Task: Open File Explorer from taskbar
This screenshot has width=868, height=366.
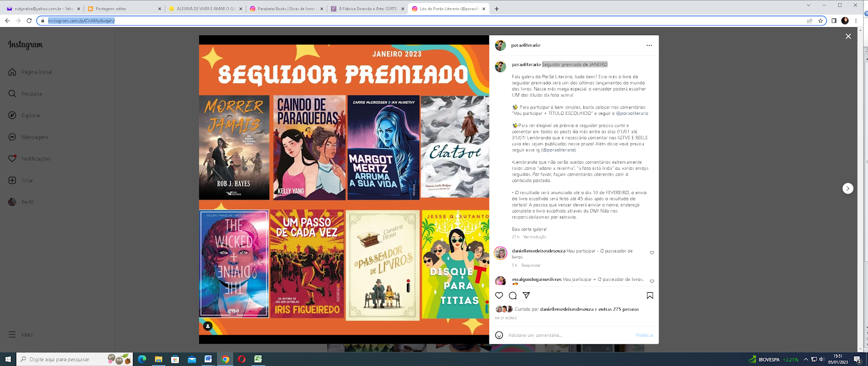Action: 158,359
